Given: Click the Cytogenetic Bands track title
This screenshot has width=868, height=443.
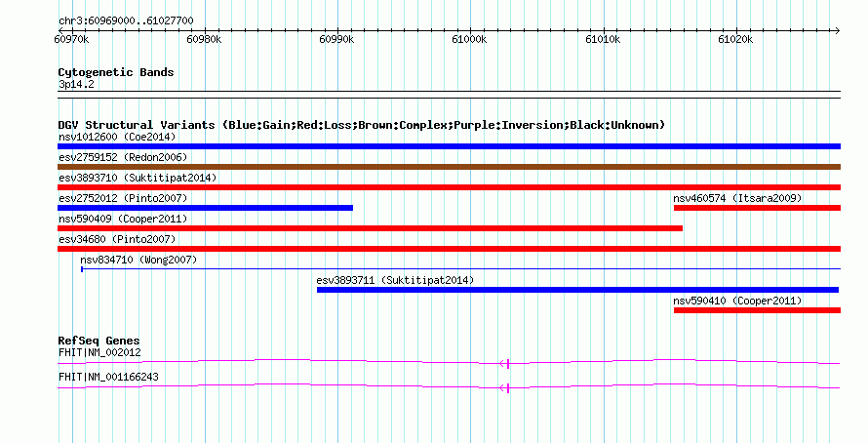Looking at the screenshot, I should [x=116, y=72].
